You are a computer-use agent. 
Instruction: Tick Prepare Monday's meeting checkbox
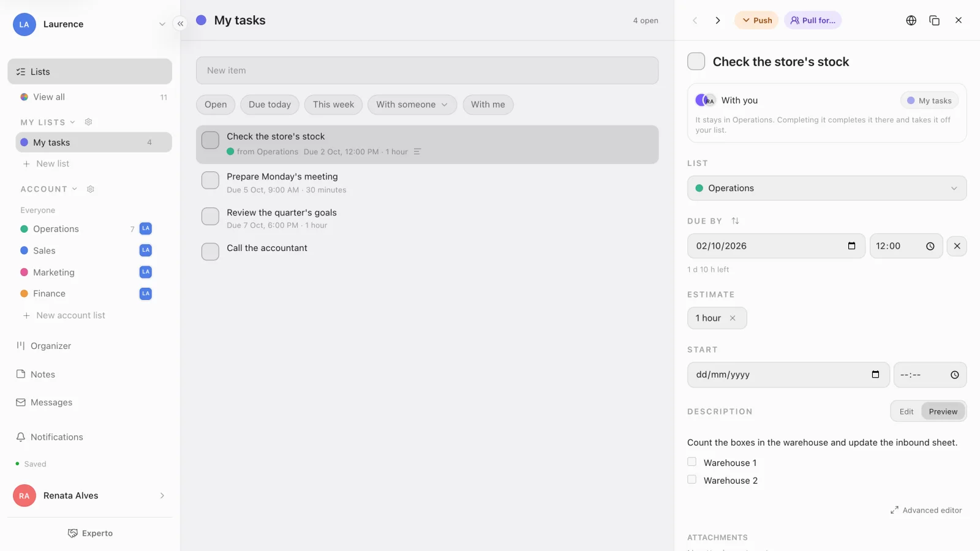(x=211, y=181)
